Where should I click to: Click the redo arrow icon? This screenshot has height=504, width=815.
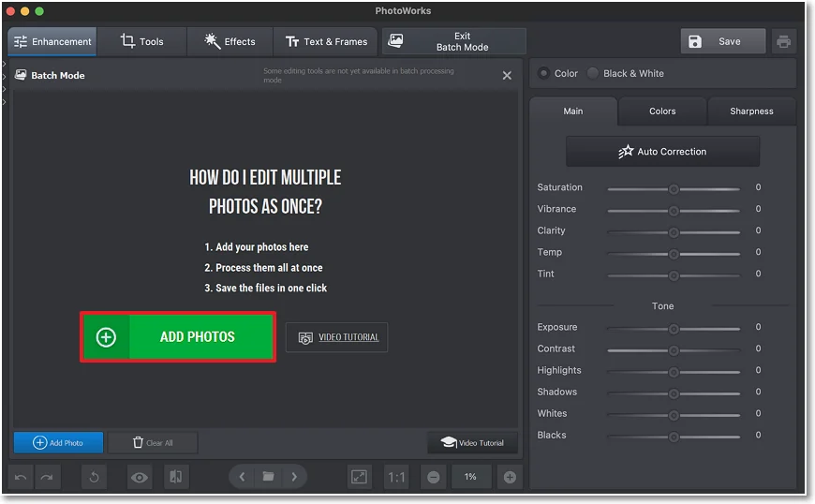point(47,477)
